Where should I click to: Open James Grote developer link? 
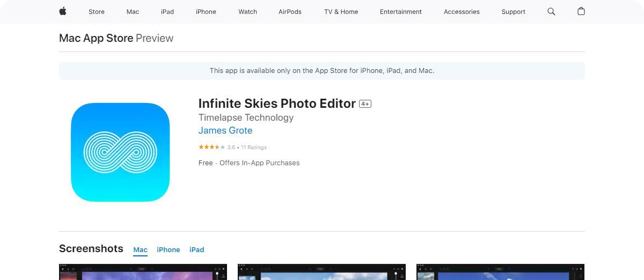pyautogui.click(x=225, y=130)
